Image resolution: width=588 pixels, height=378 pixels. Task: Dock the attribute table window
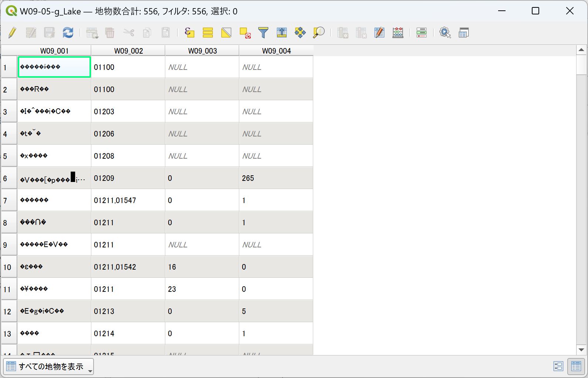click(x=464, y=33)
